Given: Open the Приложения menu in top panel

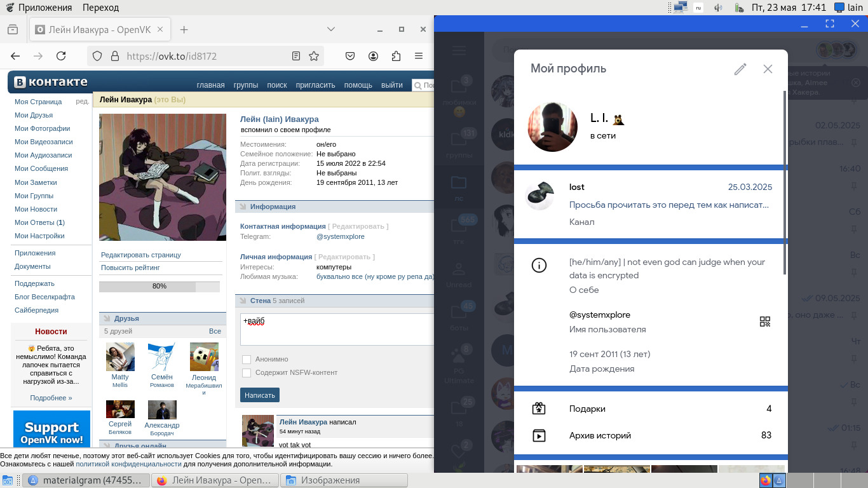Looking at the screenshot, I should point(44,8).
